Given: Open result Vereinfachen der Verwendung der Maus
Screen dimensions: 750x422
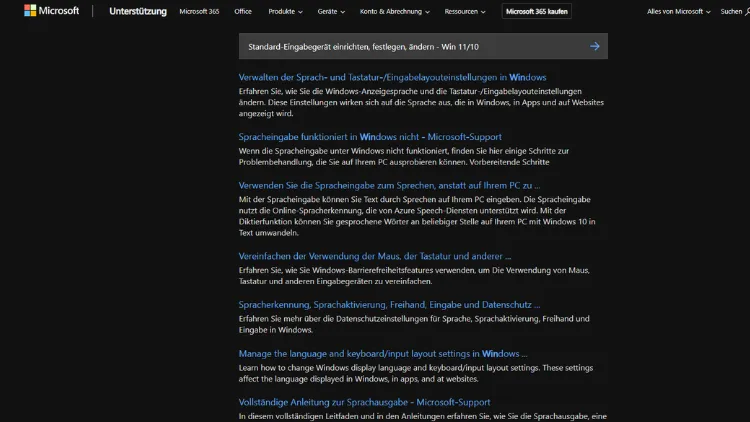Looking at the screenshot, I should 375,256.
